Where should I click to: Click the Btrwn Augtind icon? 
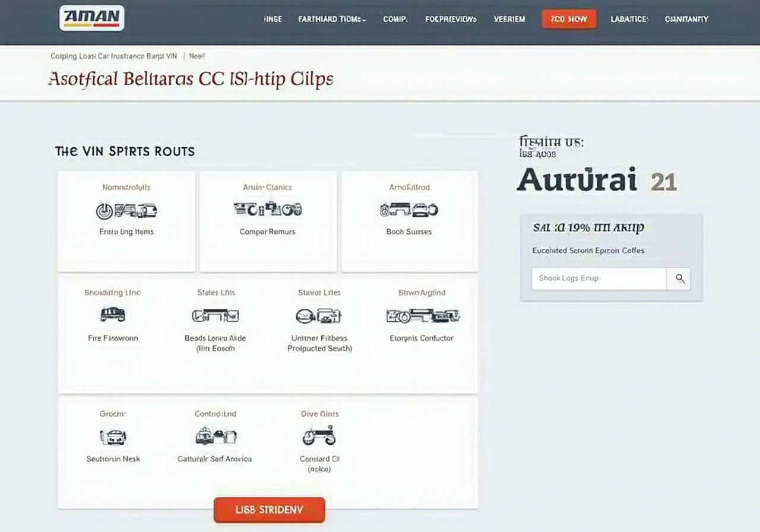click(423, 315)
